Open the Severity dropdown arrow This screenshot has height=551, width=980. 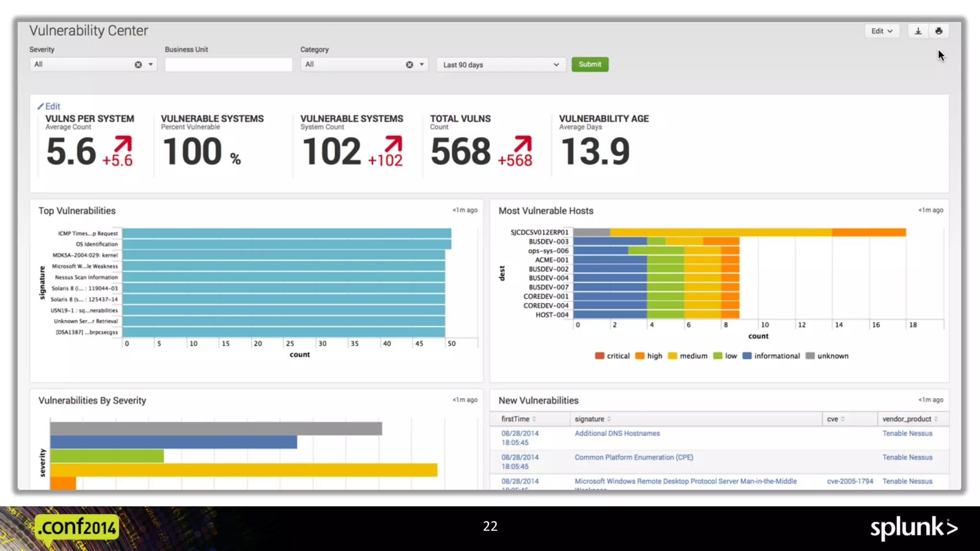point(151,64)
